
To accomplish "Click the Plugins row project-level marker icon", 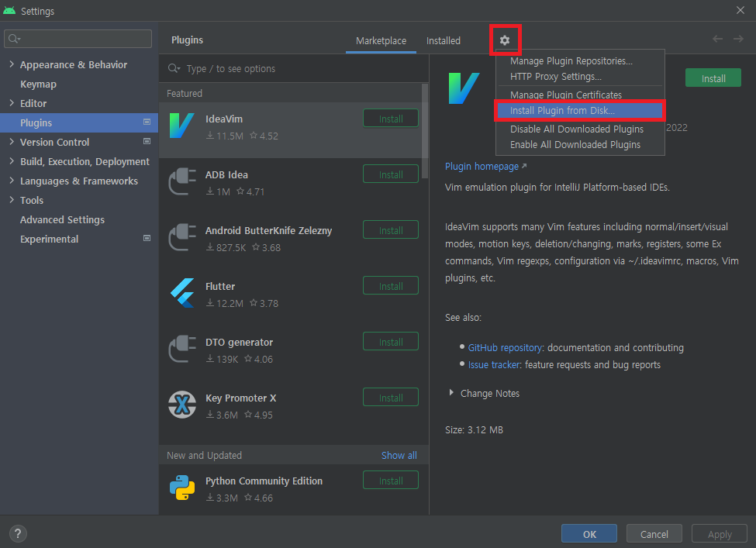I will point(147,122).
